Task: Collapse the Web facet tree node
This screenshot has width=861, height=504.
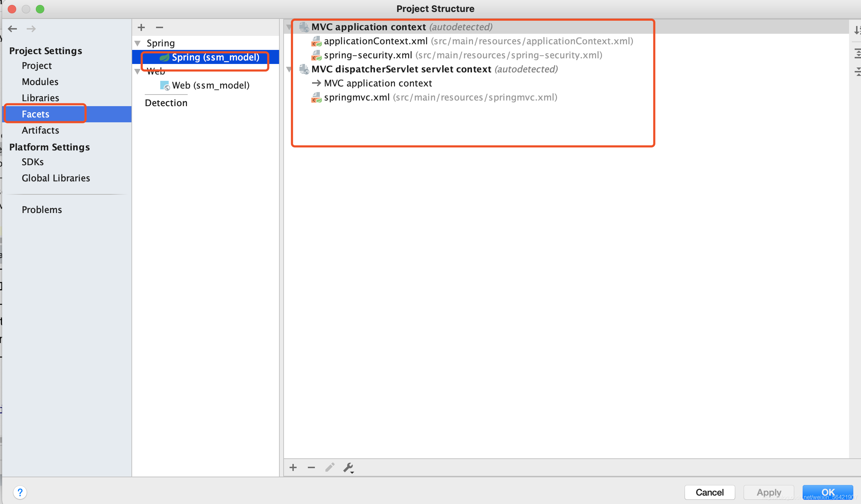Action: pyautogui.click(x=138, y=72)
